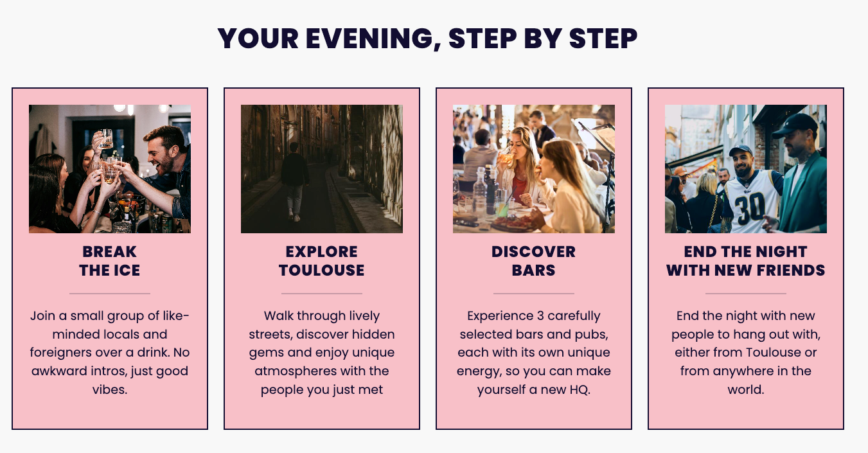
Task: Click the man in jersey 30 photo
Action: (x=746, y=169)
